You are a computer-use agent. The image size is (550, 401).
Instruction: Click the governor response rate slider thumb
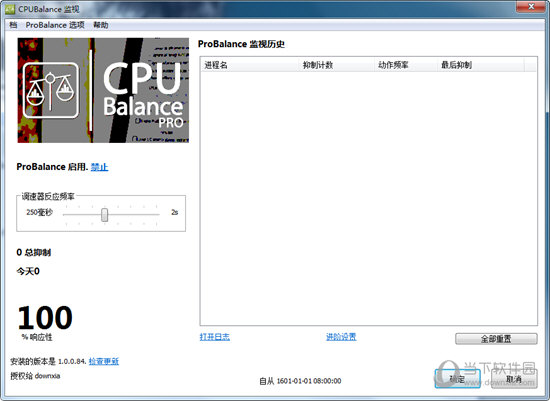click(x=105, y=215)
